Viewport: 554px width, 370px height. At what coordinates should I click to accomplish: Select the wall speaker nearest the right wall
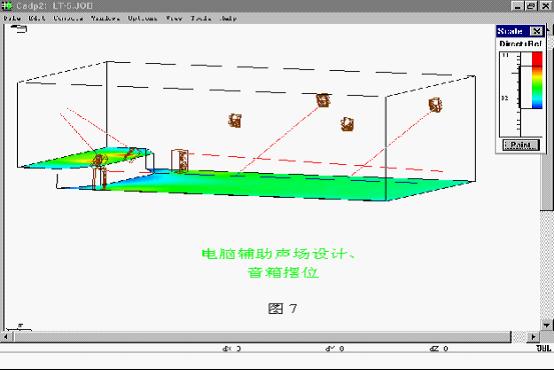[x=435, y=105]
